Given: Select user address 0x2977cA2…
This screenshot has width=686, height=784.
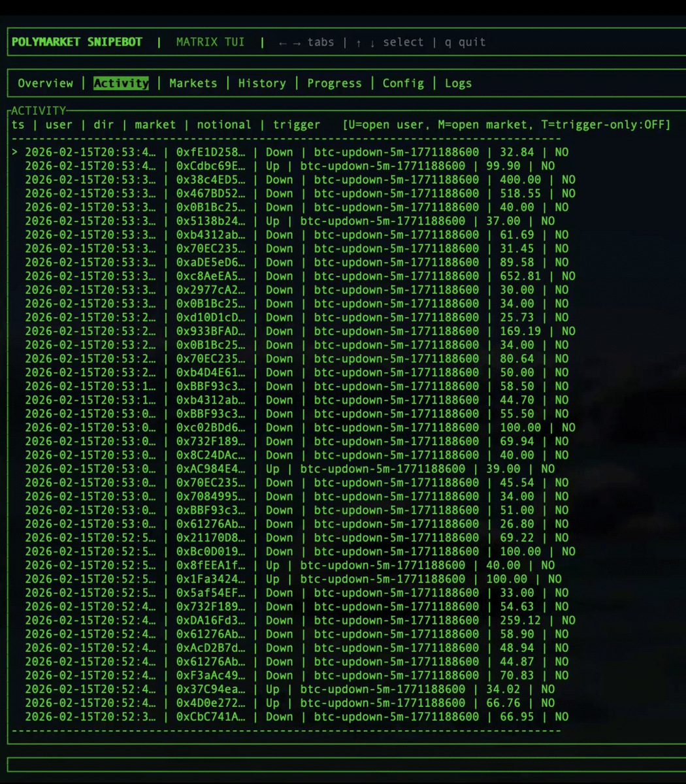Looking at the screenshot, I should [211, 289].
